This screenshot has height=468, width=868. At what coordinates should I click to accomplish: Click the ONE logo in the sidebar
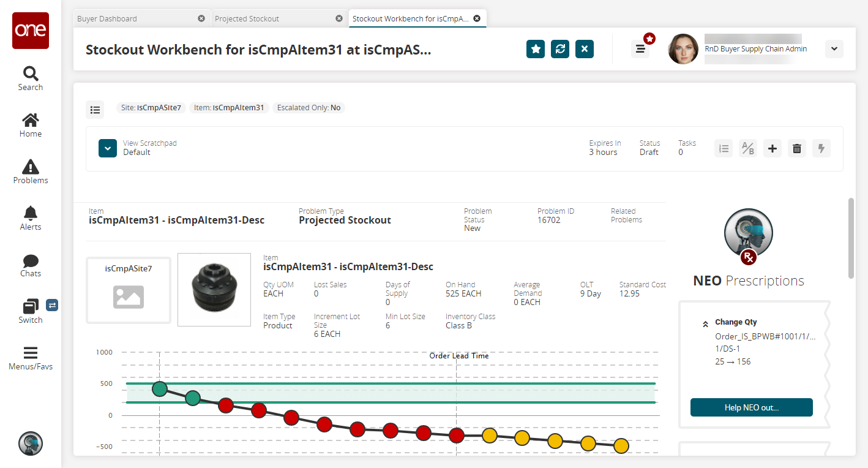point(31,31)
